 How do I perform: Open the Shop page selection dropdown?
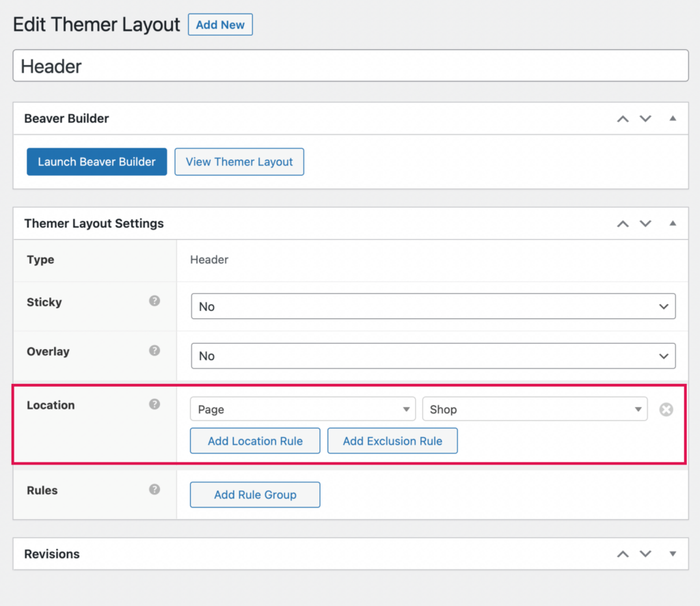click(x=535, y=409)
